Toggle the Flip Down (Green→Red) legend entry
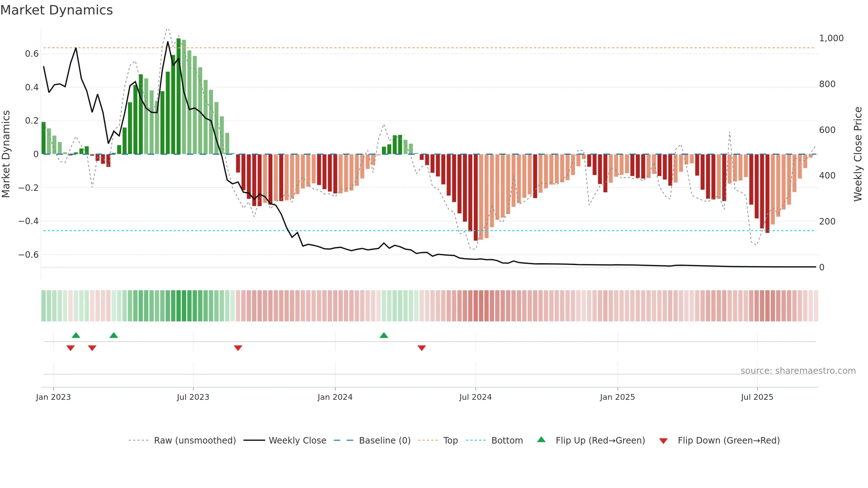The image size is (868, 488). point(719,440)
